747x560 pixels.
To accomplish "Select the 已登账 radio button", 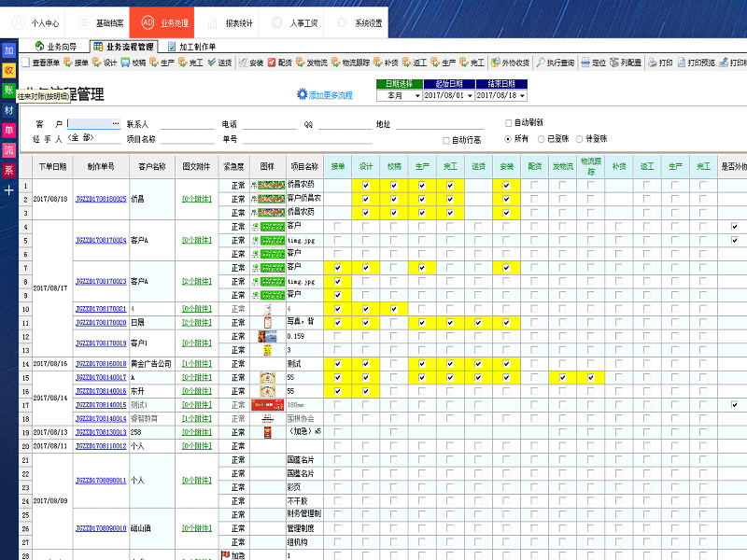I will click(x=542, y=137).
